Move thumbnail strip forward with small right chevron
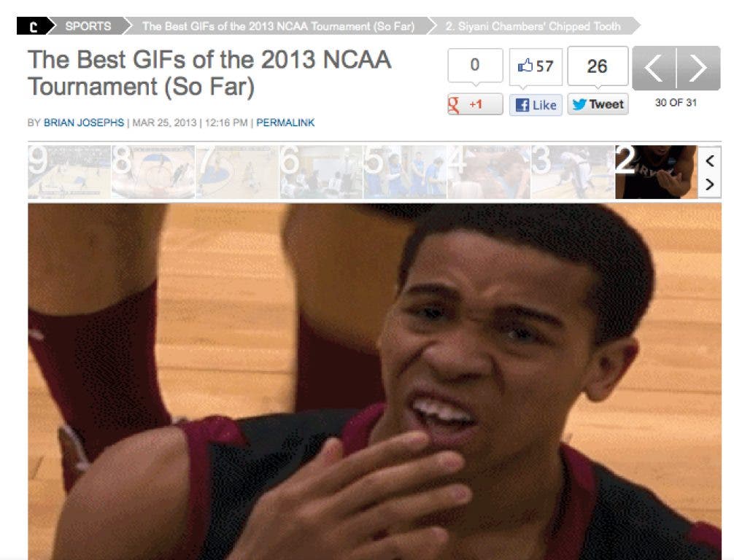The height and width of the screenshot is (560, 734). coord(710,184)
